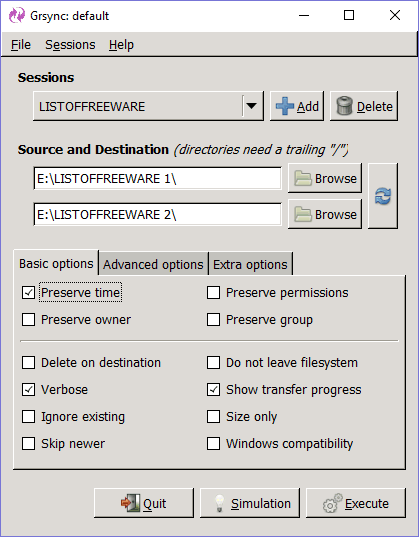
Task: Enable Delete on destination option
Action: pos(28,363)
